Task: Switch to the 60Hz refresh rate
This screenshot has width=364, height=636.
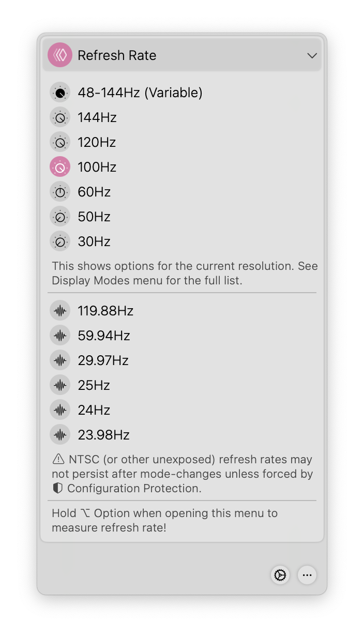Action: tap(94, 191)
